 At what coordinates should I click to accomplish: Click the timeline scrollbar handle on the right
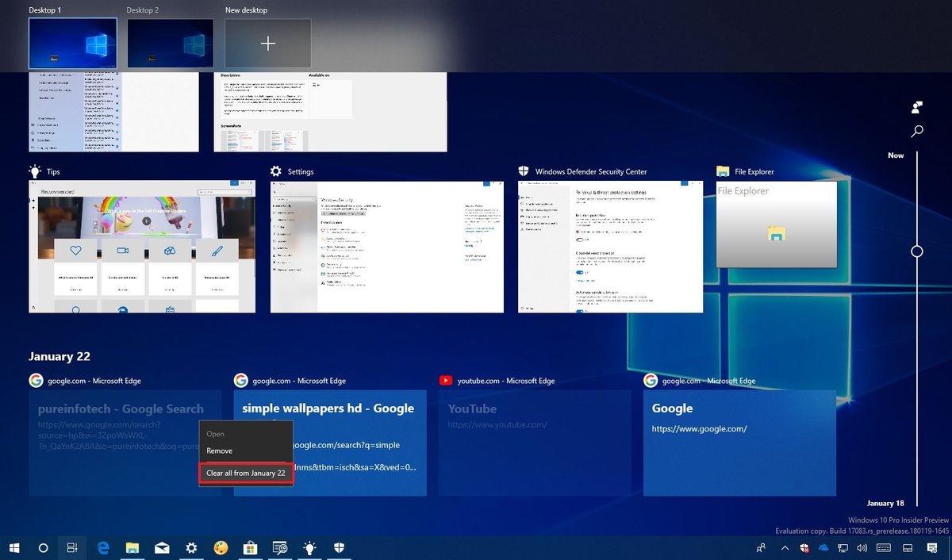917,251
